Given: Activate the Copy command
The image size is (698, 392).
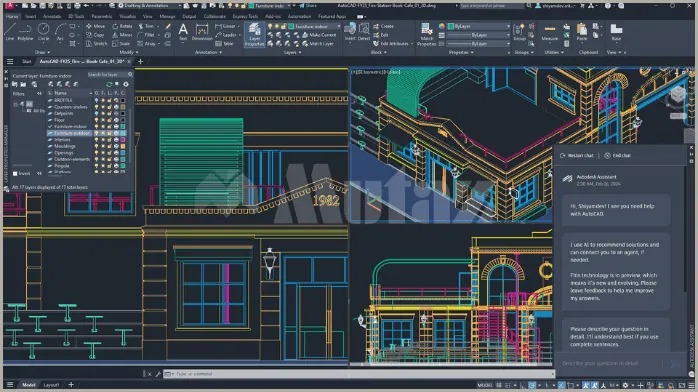Looking at the screenshot, I should click(x=95, y=35).
